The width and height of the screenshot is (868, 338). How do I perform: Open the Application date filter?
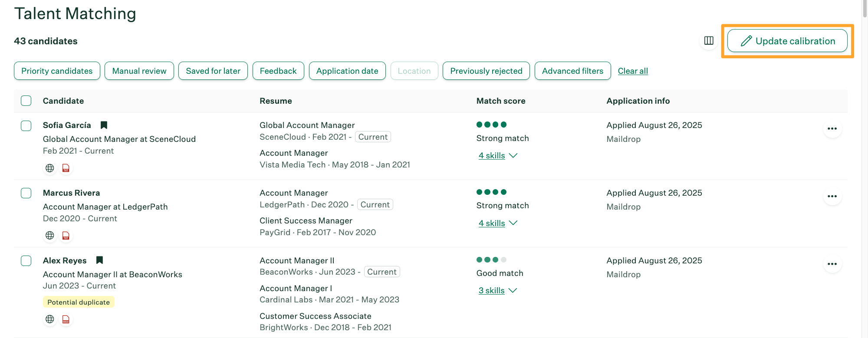point(347,71)
